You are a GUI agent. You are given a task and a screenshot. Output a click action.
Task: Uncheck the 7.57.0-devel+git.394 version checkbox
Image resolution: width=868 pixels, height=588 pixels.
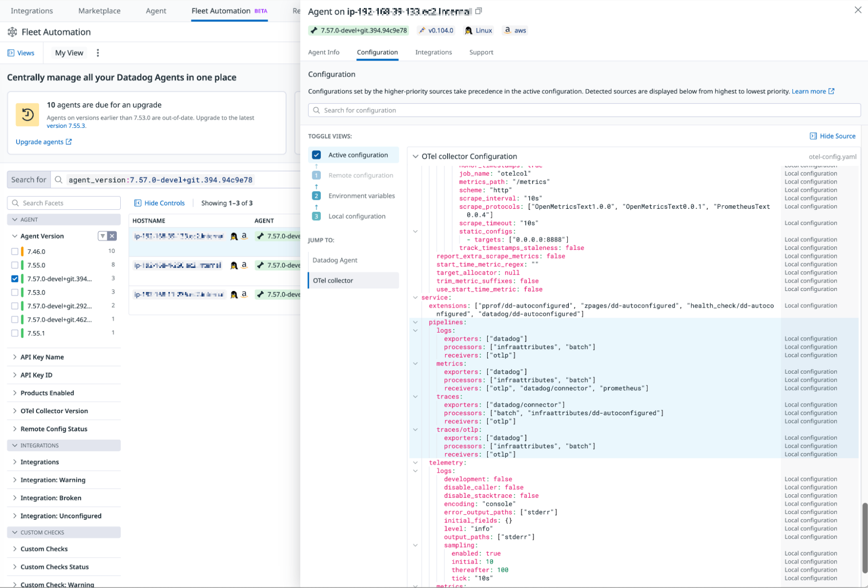pyautogui.click(x=15, y=279)
